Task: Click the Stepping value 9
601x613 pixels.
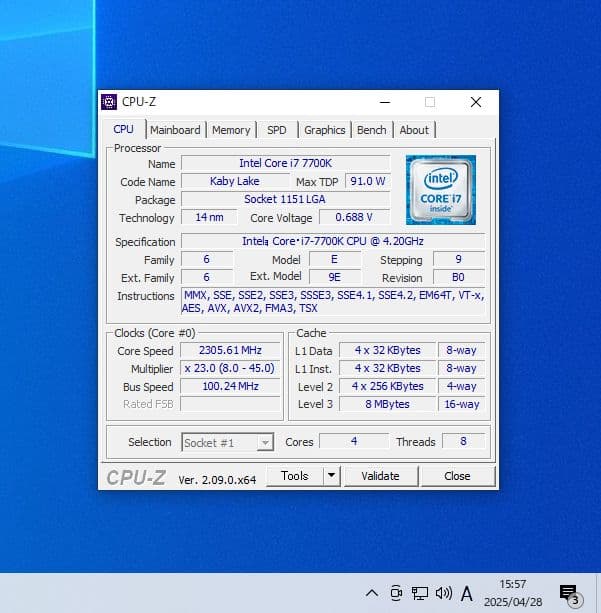Action: click(459, 259)
